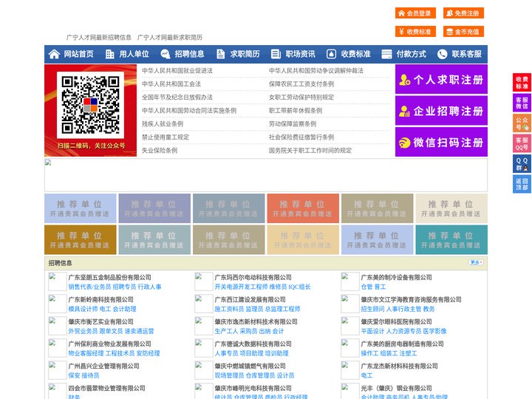Open 残疾人就业条例 link
532x399 pixels.
tap(163, 124)
